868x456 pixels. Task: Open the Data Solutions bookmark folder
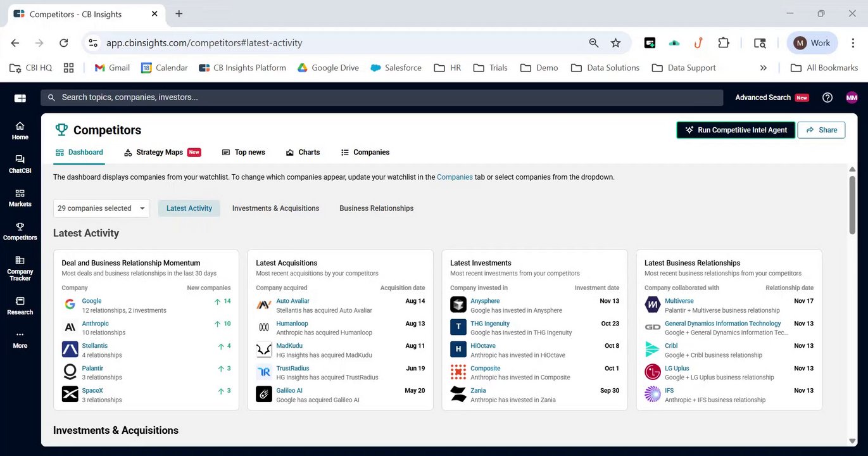click(605, 68)
